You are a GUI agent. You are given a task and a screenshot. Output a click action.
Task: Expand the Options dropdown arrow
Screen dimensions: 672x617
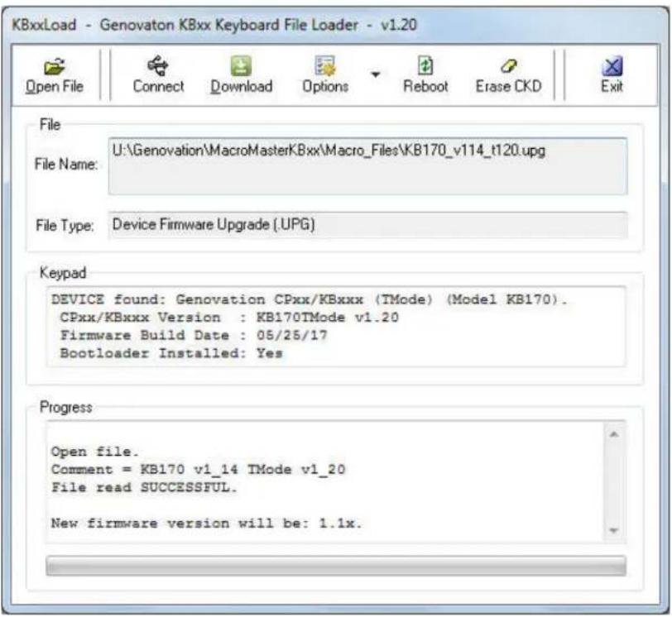(x=376, y=74)
